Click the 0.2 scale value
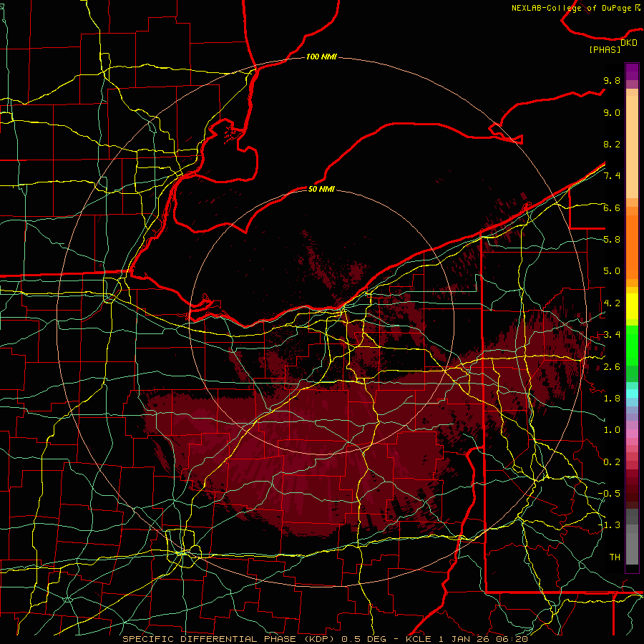The image size is (644, 644). click(612, 462)
